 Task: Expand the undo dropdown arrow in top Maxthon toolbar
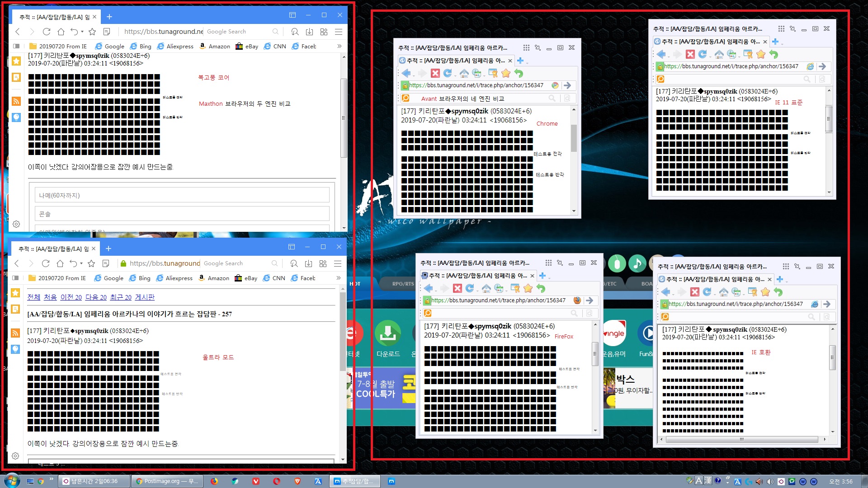tap(82, 32)
